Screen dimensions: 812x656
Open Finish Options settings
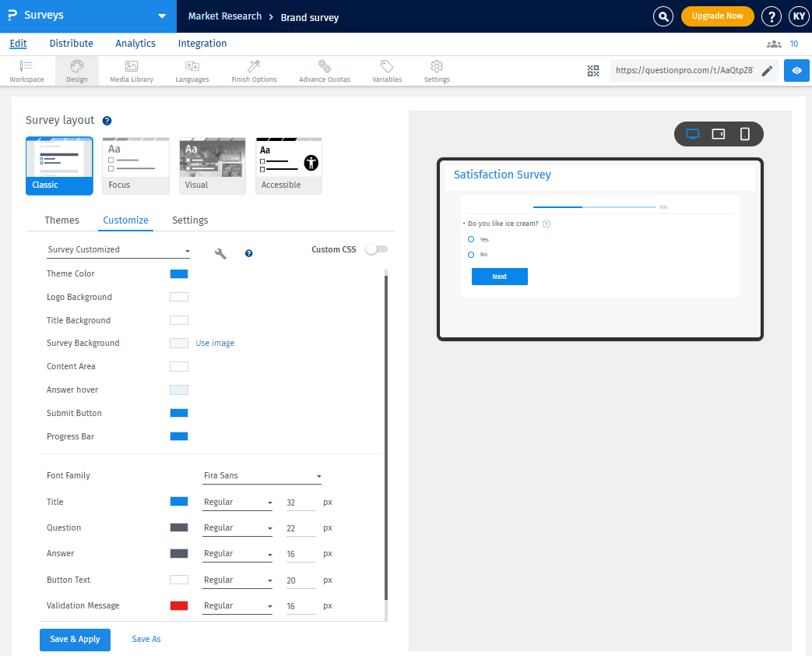pos(253,71)
